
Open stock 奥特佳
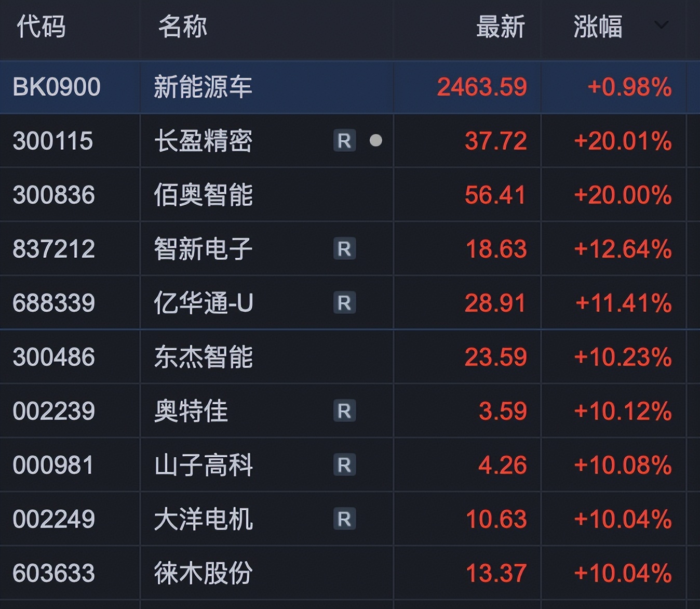(x=191, y=411)
